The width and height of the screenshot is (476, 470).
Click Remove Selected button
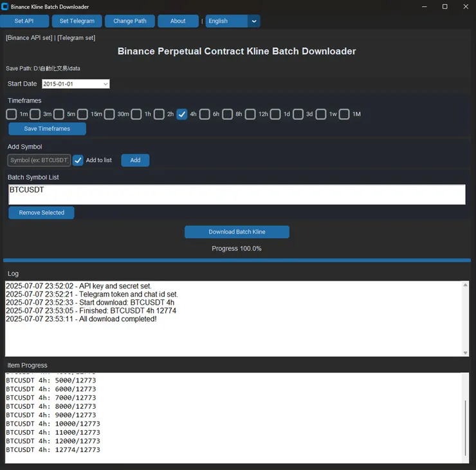coord(41,212)
